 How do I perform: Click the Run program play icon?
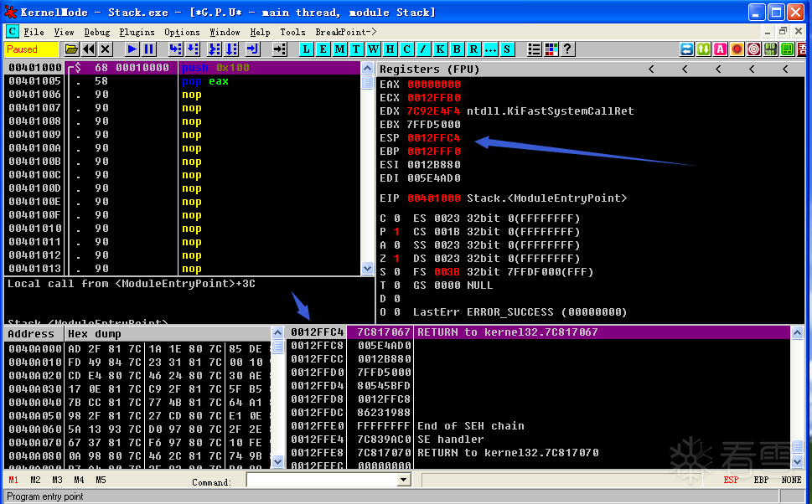point(132,49)
